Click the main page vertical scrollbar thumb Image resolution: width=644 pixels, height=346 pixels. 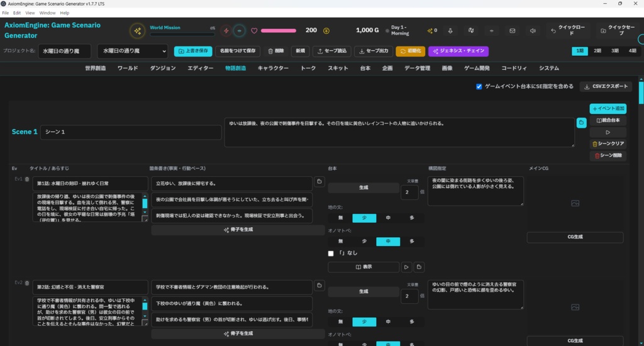click(x=641, y=92)
